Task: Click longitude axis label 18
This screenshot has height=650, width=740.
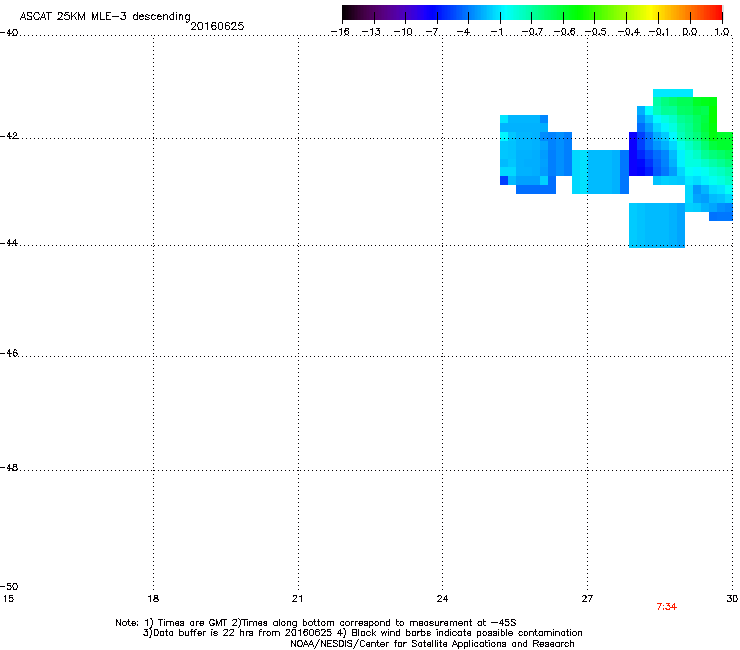Action: [153, 599]
